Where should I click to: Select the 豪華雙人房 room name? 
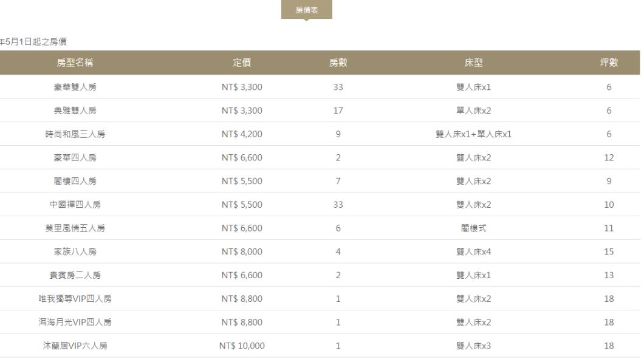(75, 87)
